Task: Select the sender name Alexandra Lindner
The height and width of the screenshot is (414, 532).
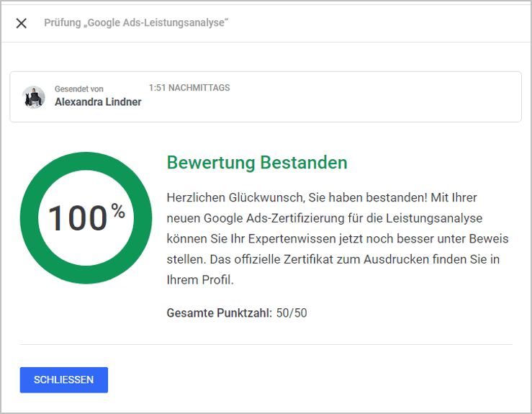Action: click(x=98, y=102)
